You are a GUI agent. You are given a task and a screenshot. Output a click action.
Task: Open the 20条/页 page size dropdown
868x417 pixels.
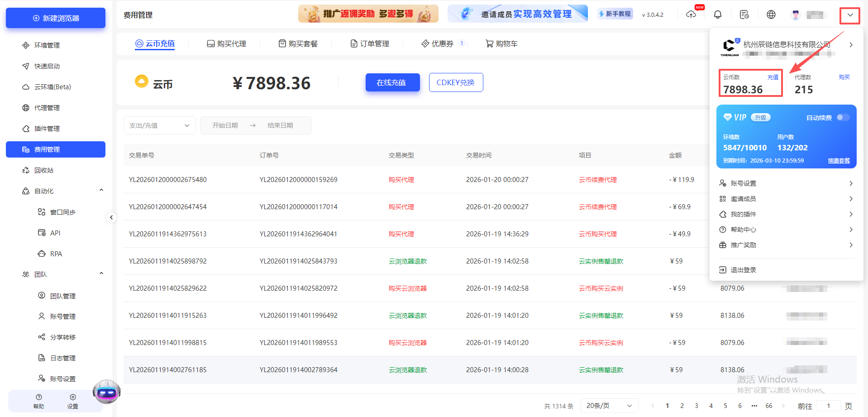click(609, 405)
